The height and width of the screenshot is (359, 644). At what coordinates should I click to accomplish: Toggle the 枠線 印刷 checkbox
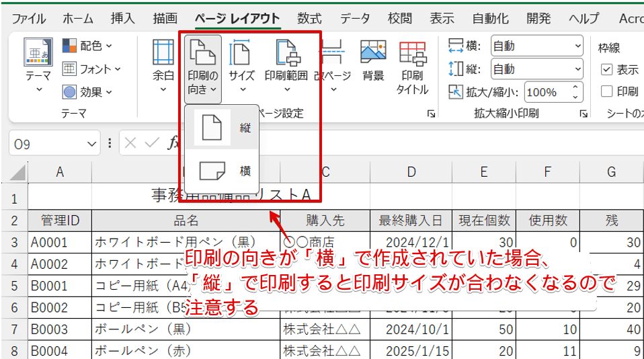tap(606, 91)
